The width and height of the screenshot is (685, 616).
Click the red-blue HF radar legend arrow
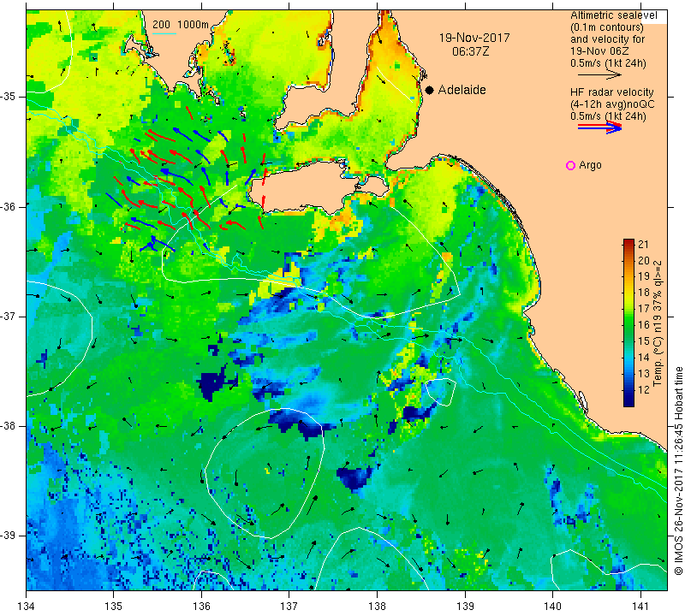(600, 127)
